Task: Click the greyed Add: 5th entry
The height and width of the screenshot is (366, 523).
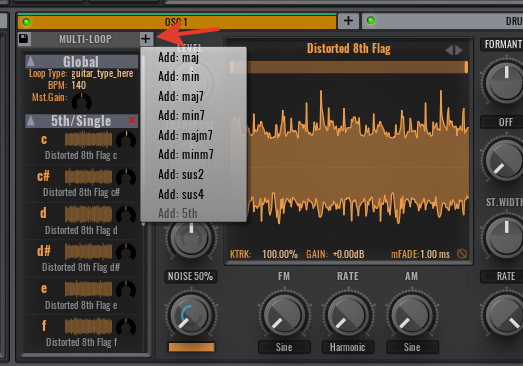Action: pos(177,213)
